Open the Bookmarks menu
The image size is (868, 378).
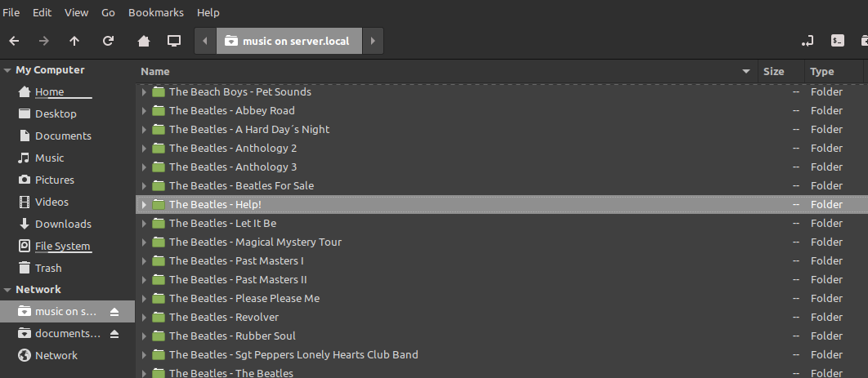click(155, 13)
